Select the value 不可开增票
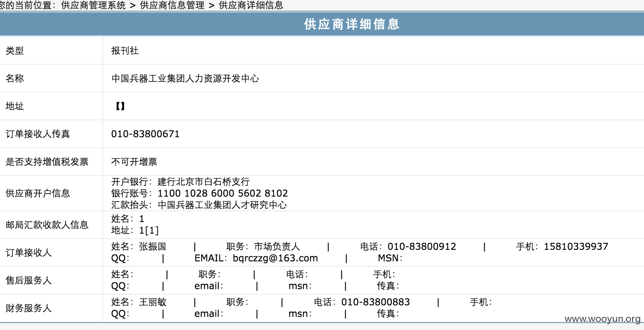Screen dimensions: 644x330 (x=134, y=162)
